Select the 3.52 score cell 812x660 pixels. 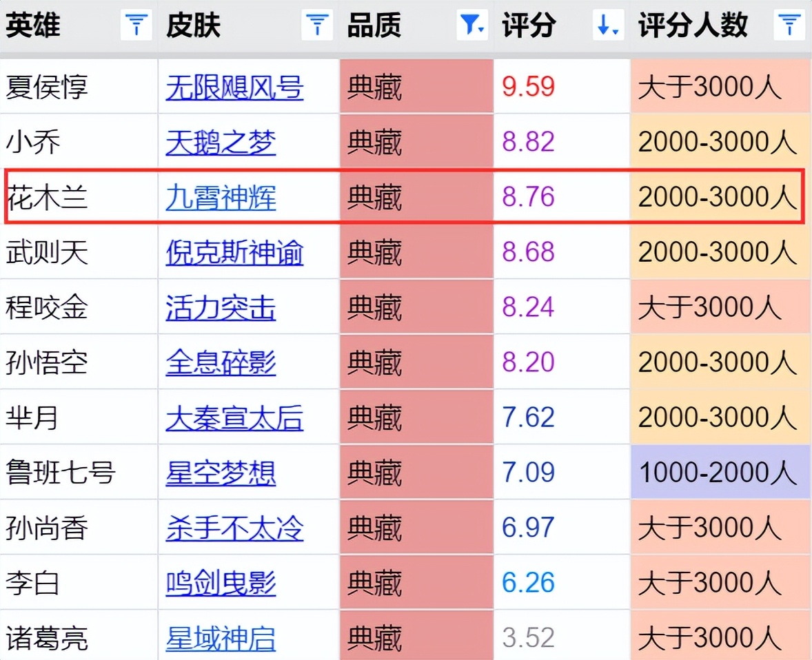coord(562,636)
